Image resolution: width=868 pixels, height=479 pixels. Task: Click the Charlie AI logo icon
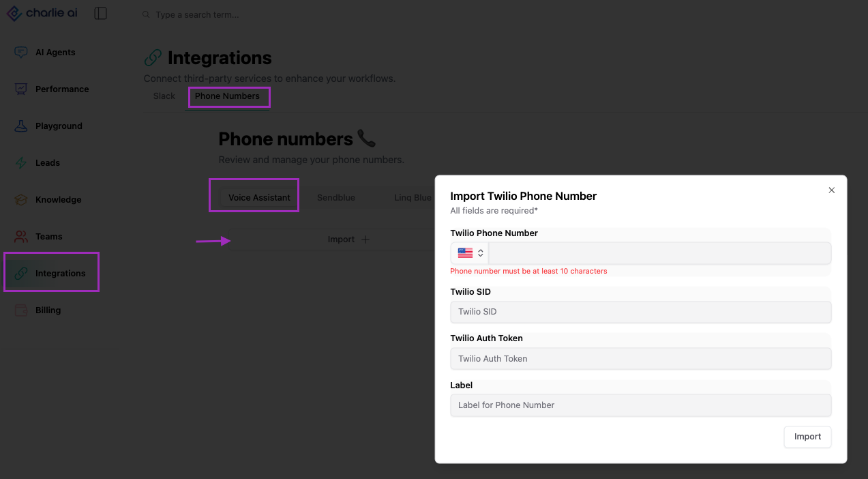click(14, 13)
